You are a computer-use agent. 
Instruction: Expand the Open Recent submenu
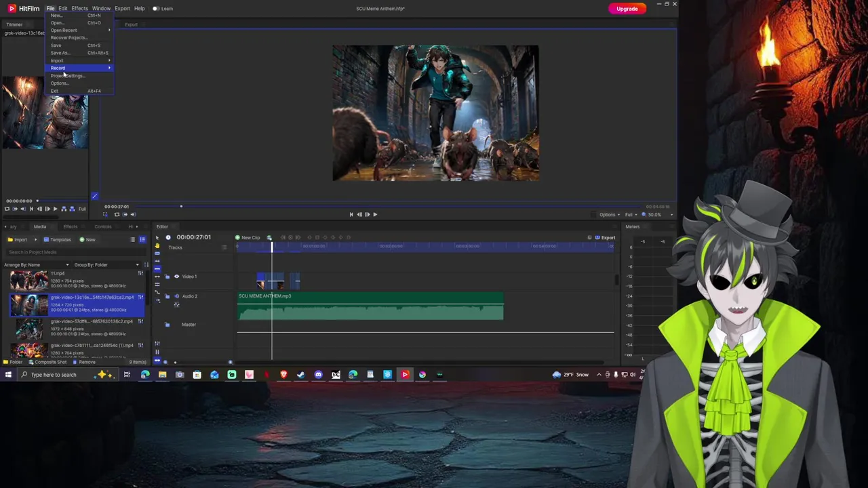click(x=79, y=30)
